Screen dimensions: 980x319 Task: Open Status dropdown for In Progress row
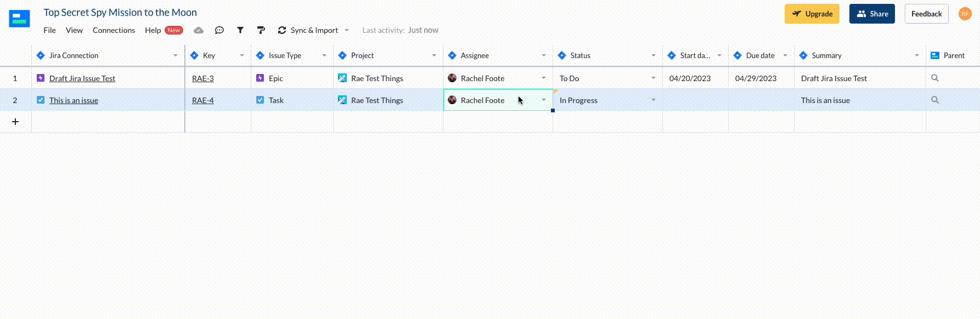click(x=654, y=100)
